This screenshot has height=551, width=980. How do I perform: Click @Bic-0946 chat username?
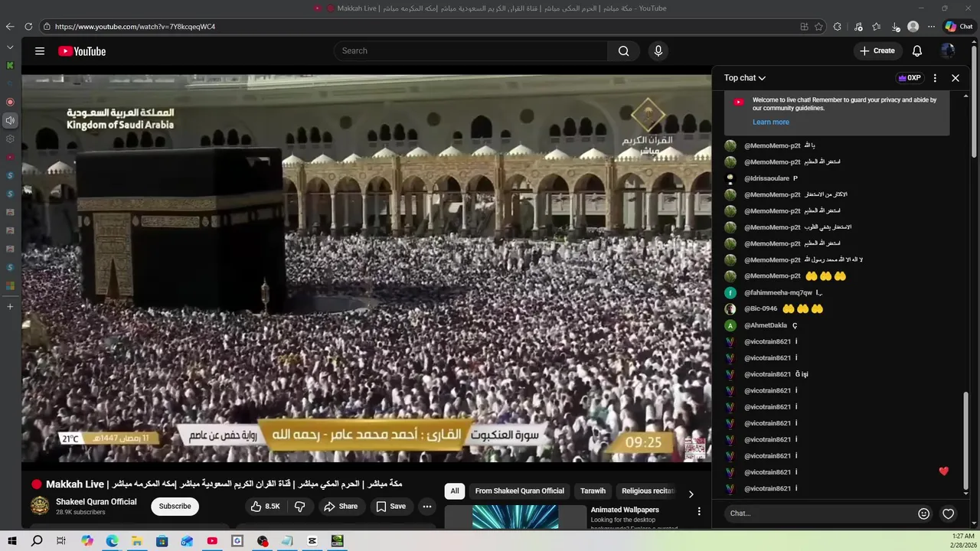point(760,309)
